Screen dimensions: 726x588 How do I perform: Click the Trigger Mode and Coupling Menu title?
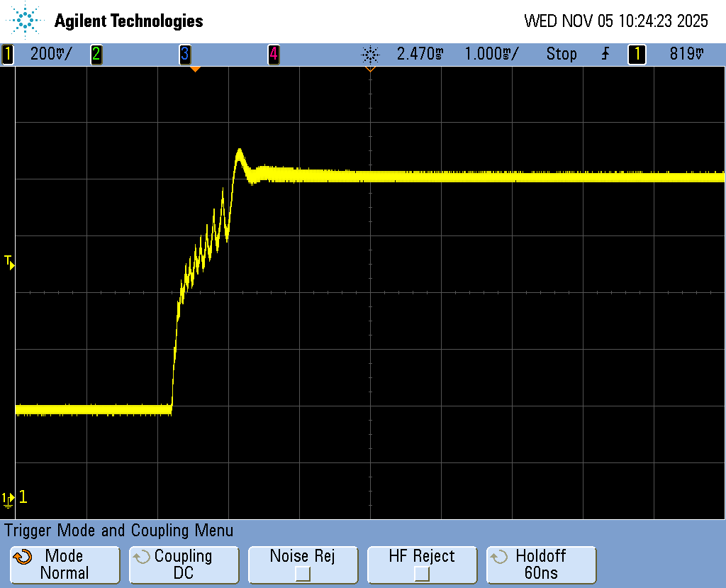click(x=118, y=531)
